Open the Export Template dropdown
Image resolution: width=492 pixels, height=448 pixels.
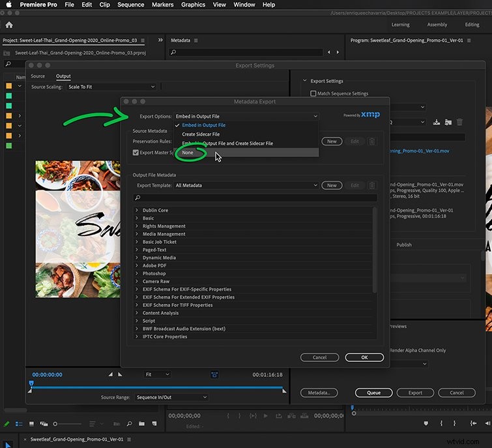tap(246, 185)
